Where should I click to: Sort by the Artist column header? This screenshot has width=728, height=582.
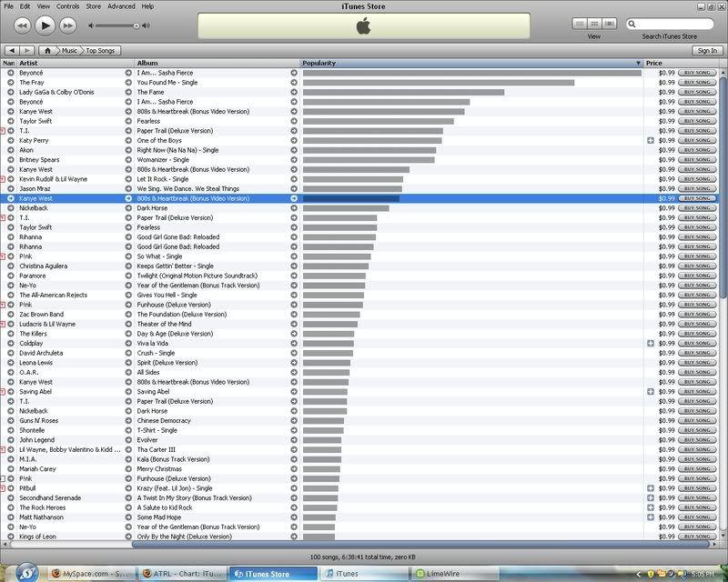[x=76, y=63]
